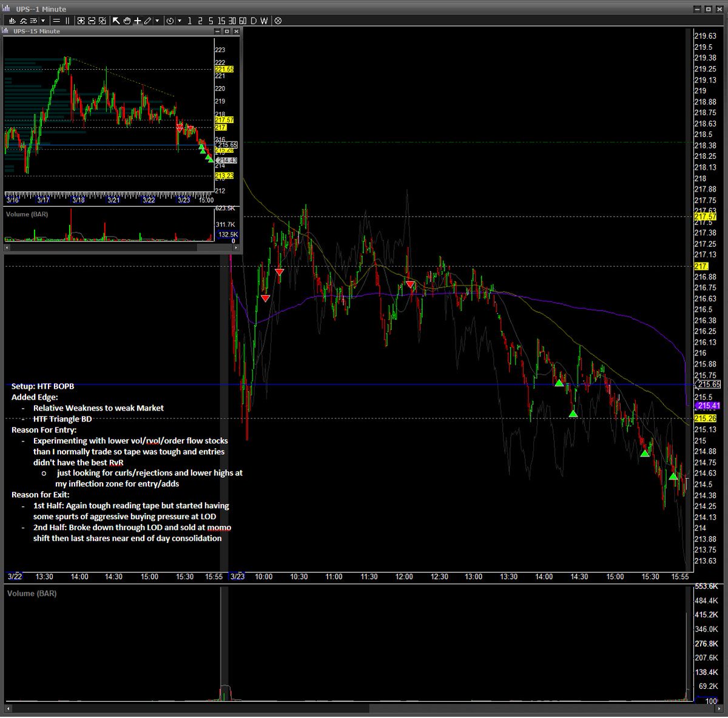Click the second zoom box icon
Viewport: 728px width, 718px height.
92,21
